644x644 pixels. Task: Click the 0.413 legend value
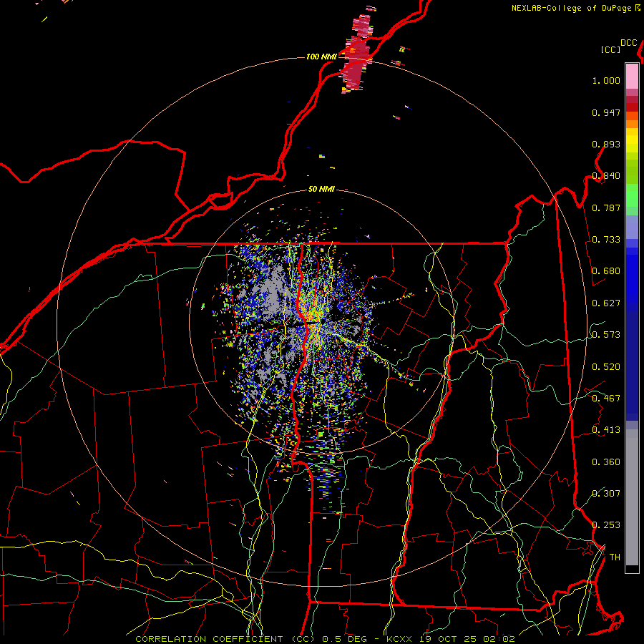coord(606,430)
